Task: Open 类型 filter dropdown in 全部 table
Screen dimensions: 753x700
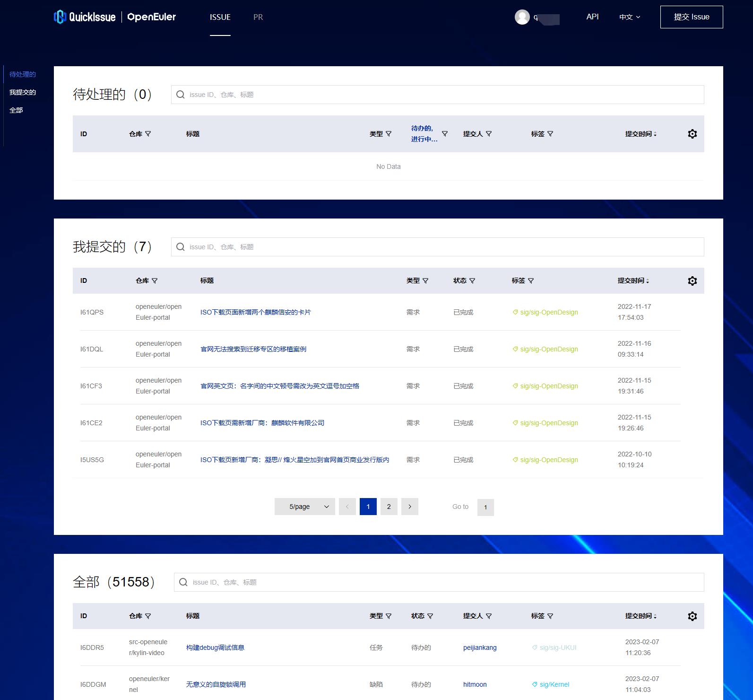Action: tap(389, 616)
